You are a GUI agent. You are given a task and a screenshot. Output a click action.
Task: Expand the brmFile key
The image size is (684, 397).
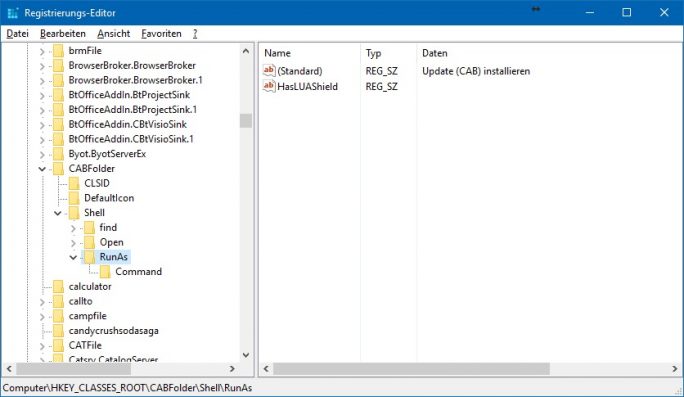point(42,52)
